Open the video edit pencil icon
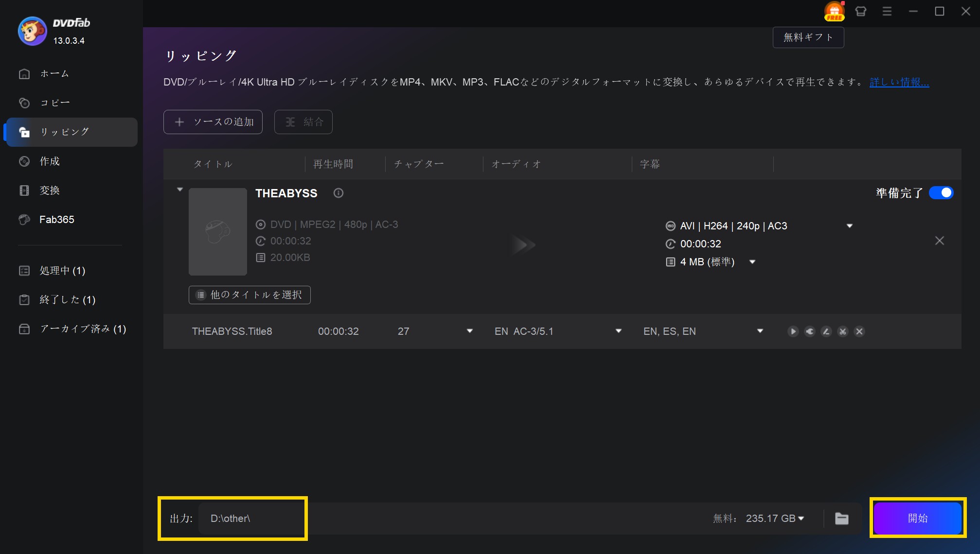Viewport: 980px width, 554px height. point(826,331)
